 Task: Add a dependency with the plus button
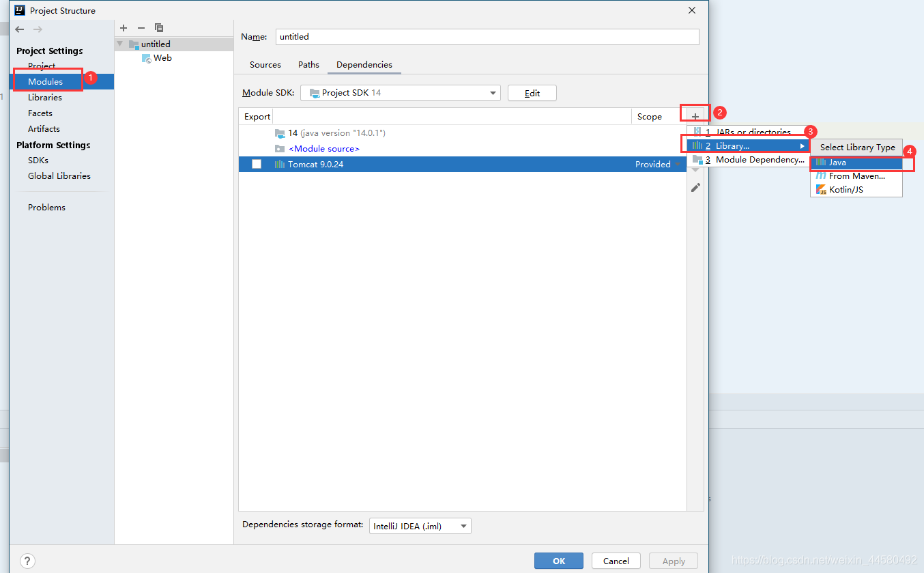point(695,117)
